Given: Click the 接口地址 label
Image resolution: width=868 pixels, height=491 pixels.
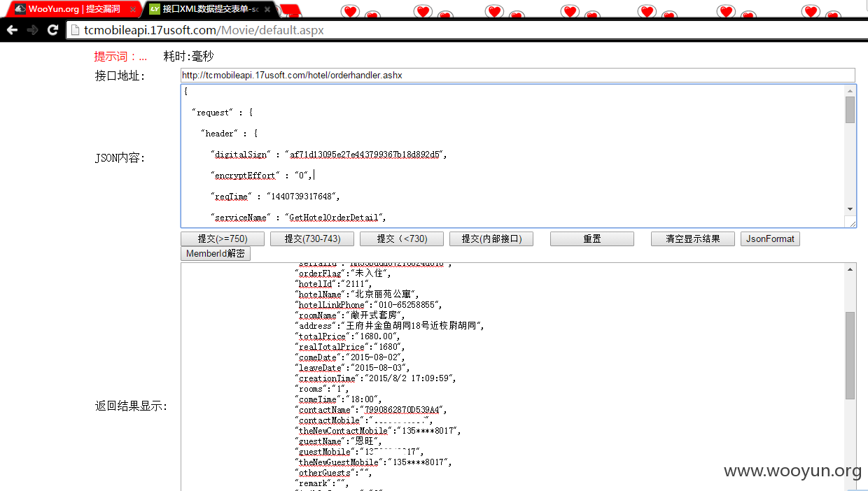Looking at the screenshot, I should tap(120, 76).
